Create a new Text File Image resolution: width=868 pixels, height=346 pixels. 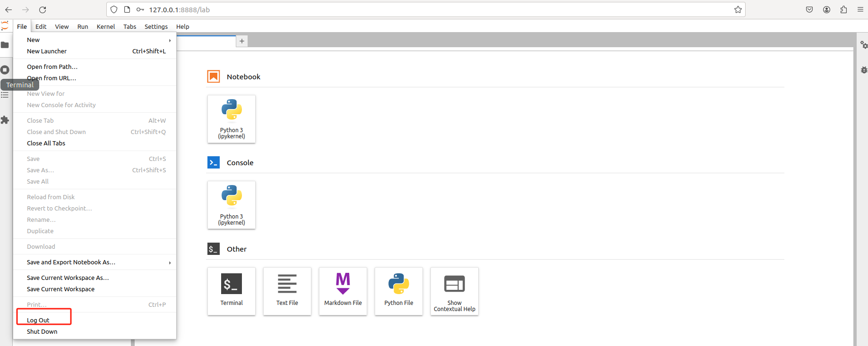(x=287, y=291)
